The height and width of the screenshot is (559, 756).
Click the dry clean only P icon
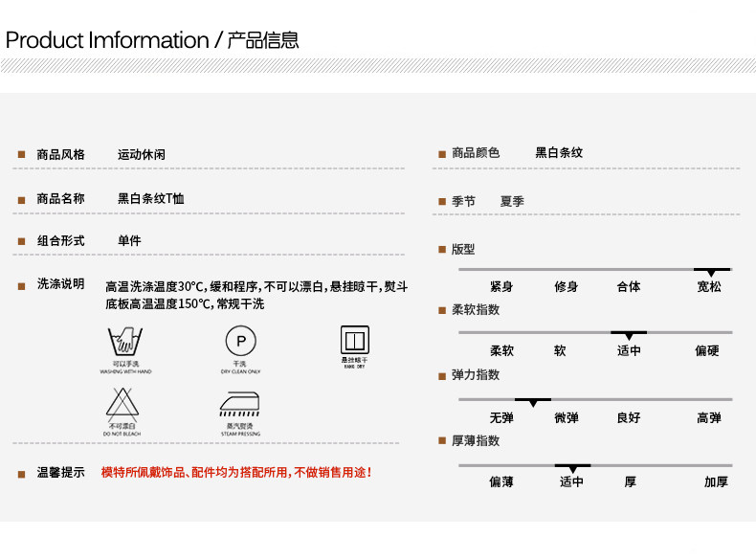coord(240,341)
